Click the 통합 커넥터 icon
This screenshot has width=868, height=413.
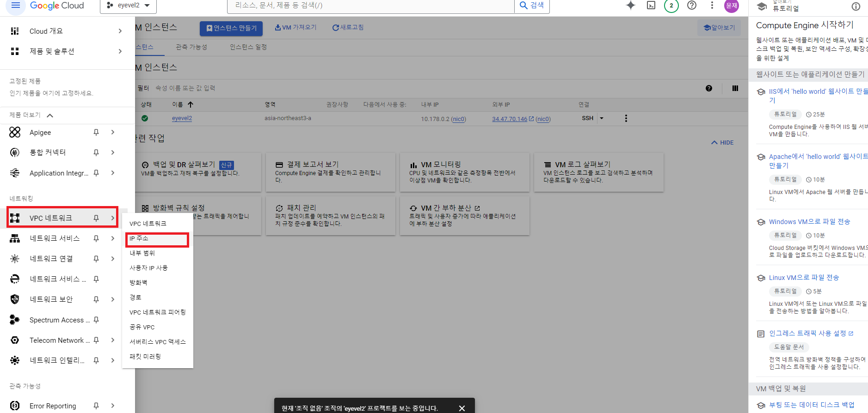pyautogui.click(x=15, y=152)
